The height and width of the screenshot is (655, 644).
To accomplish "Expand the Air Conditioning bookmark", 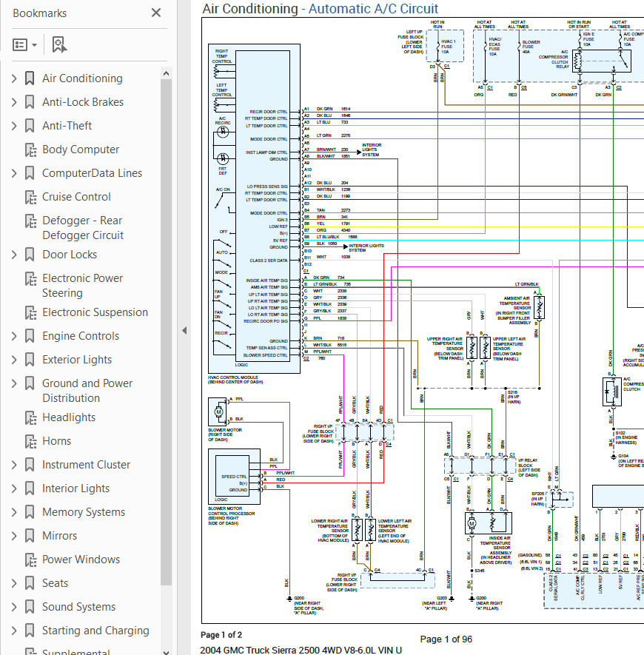I will 14,78.
